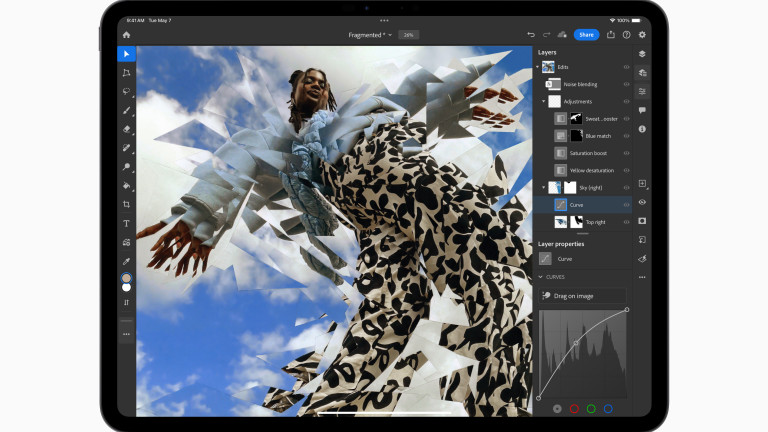Collapse the Edits layer group

coord(538,67)
